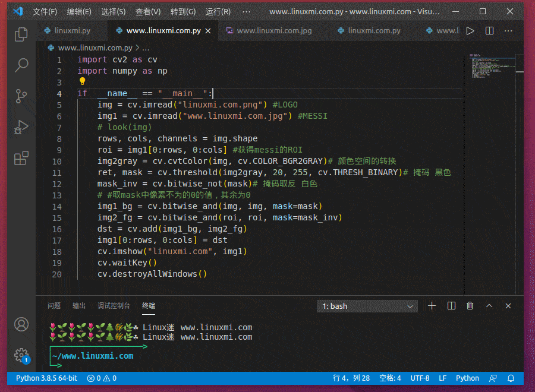Toggle maximize panel with the chevron
Image resolution: width=535 pixels, height=392 pixels.
(489, 305)
